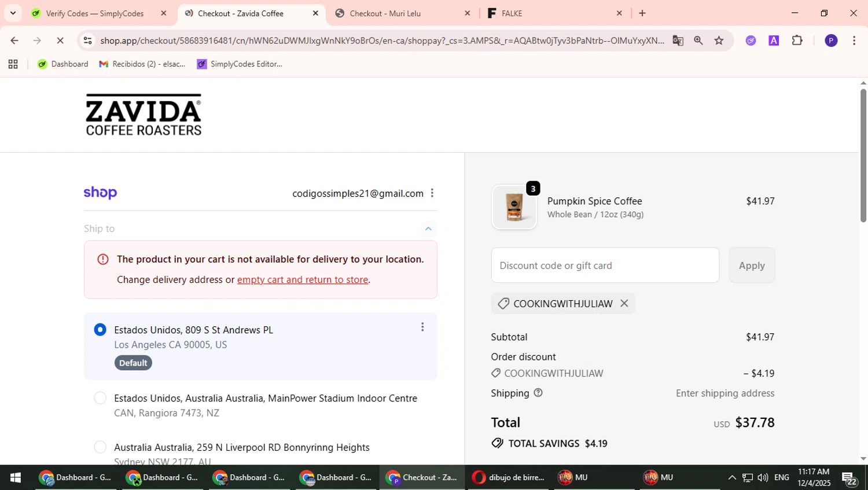View site information icon in address bar
Screen dimensions: 868x490
pos(87,40)
